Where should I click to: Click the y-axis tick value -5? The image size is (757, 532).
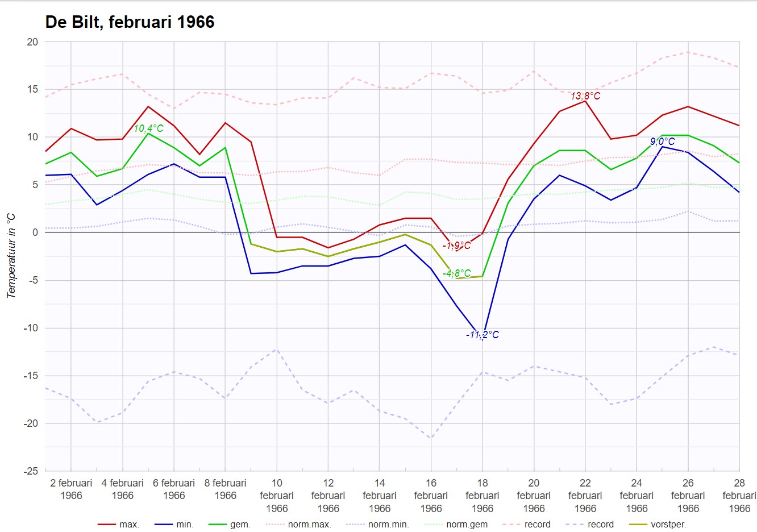34,280
